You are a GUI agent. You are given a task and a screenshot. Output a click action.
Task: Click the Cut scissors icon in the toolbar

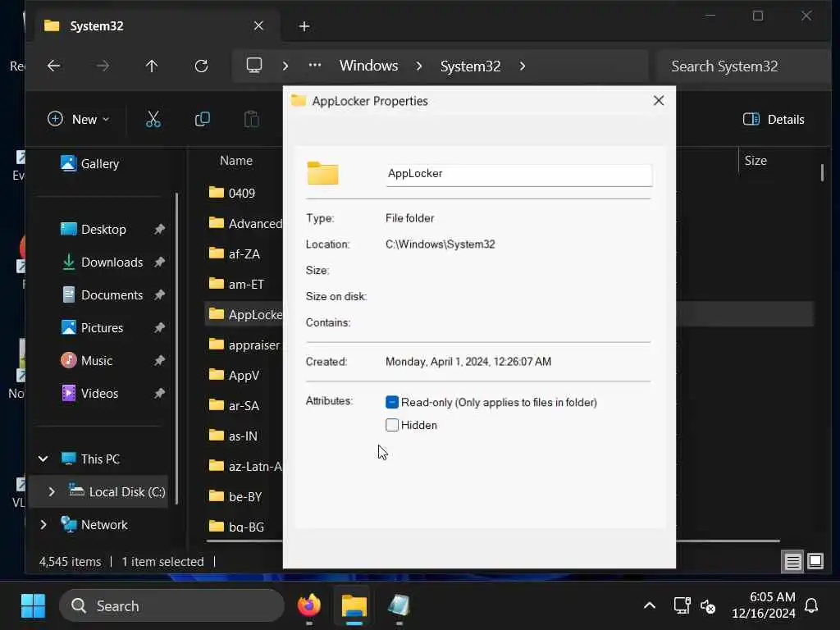[153, 120]
